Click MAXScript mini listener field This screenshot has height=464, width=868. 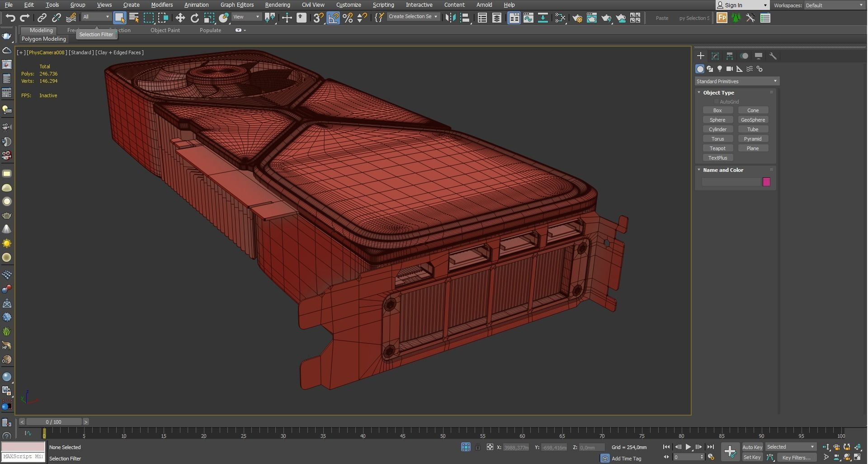(x=23, y=457)
